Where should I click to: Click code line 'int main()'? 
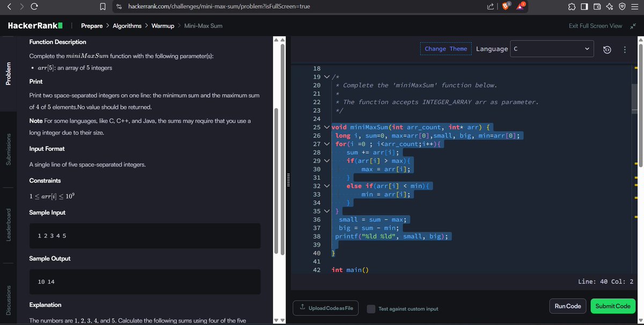(x=350, y=270)
